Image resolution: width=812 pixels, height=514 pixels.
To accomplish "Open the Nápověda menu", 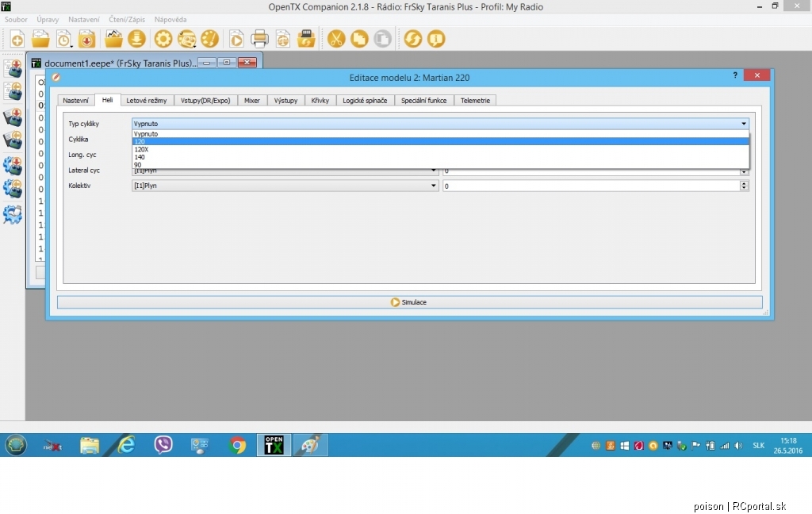I will coord(170,20).
